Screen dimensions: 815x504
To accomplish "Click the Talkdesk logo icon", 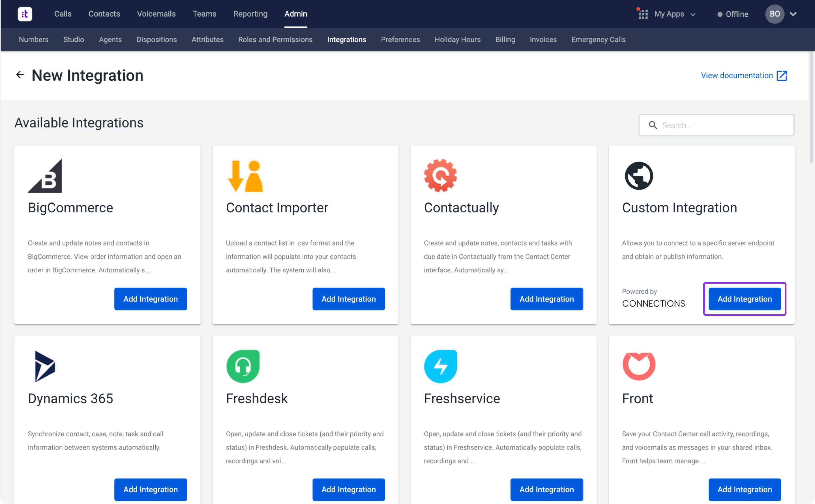I will click(25, 14).
